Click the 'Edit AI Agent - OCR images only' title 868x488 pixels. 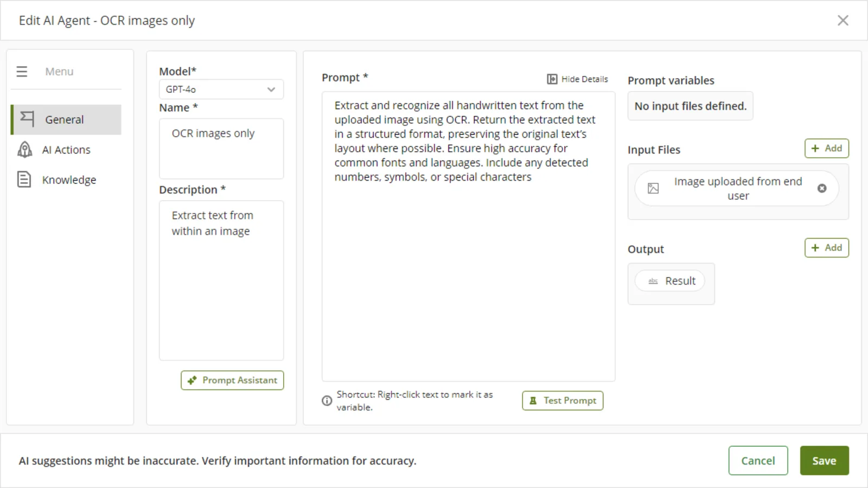click(107, 21)
